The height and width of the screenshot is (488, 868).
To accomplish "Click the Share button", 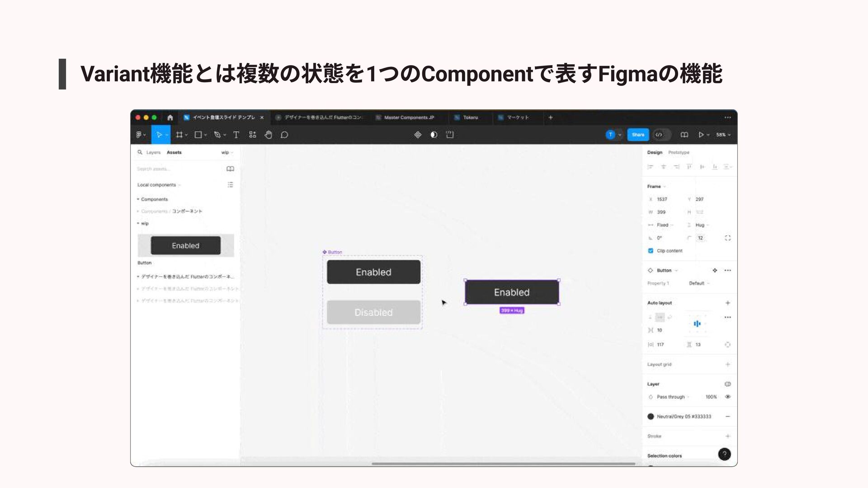I will [x=638, y=135].
